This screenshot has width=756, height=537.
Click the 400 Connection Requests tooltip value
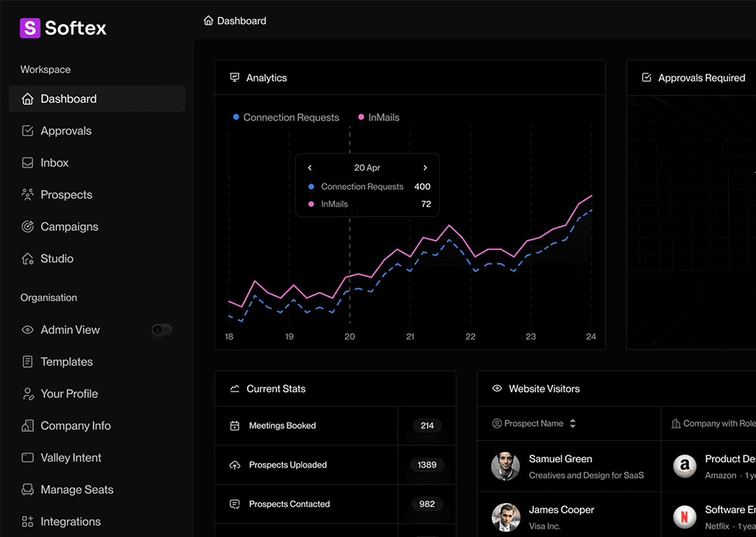(422, 187)
